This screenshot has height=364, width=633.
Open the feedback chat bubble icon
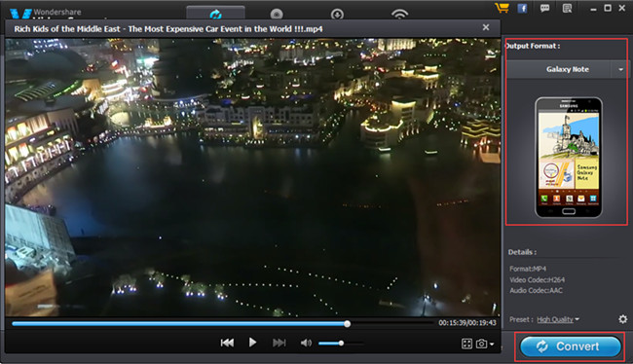tap(545, 8)
